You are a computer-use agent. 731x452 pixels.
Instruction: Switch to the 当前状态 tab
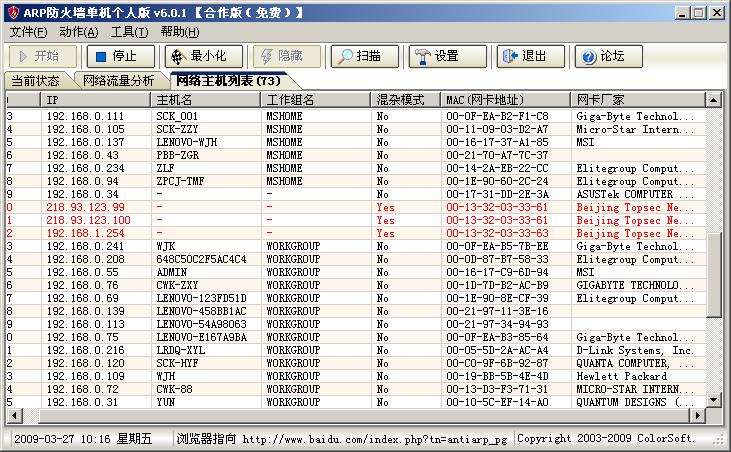(x=35, y=81)
